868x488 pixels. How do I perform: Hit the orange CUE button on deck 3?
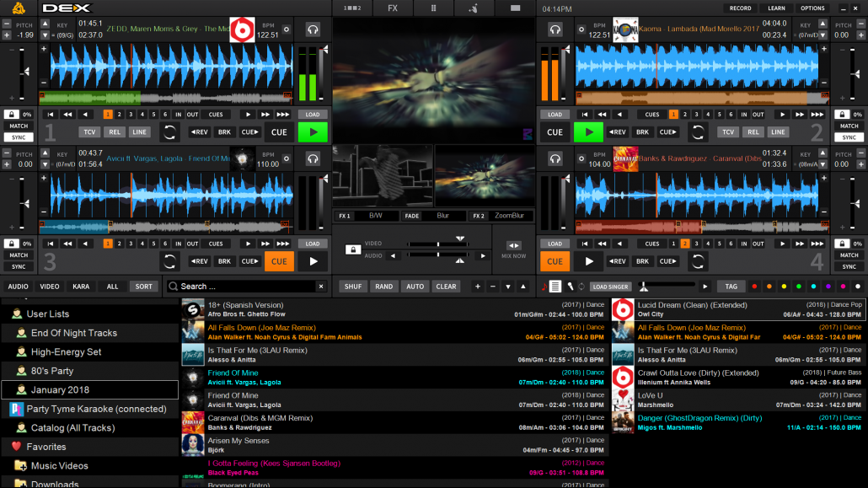coord(279,261)
